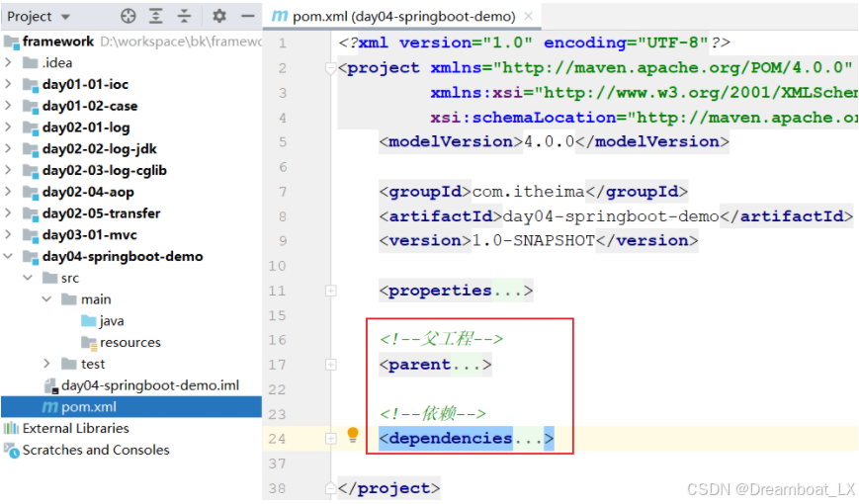Click the main folder icon
The height and width of the screenshot is (504, 859).
click(x=69, y=299)
